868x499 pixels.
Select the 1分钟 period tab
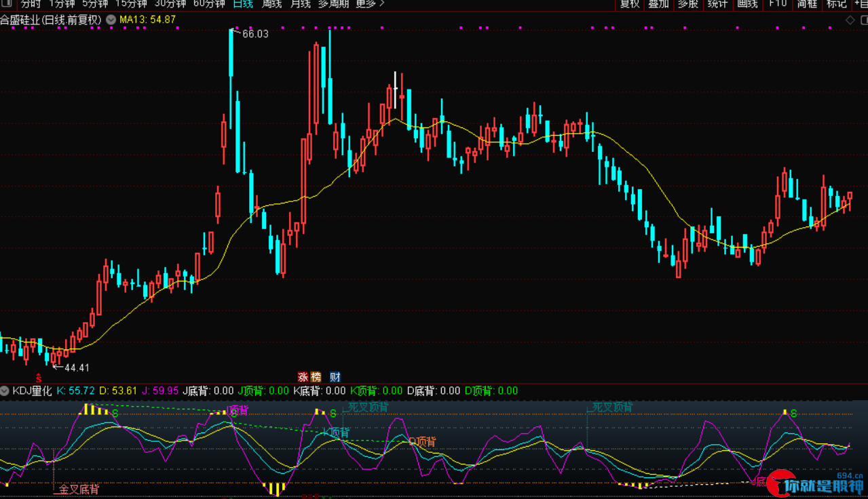click(62, 3)
